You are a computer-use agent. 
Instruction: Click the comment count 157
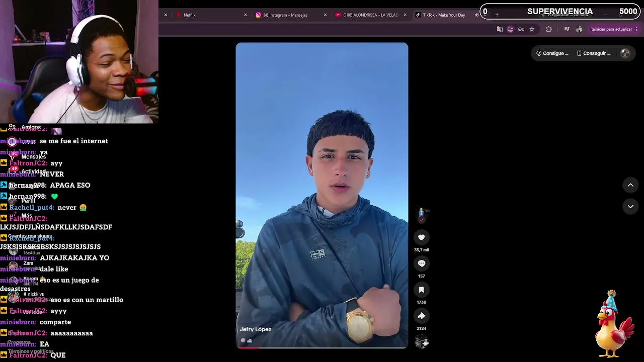422,276
